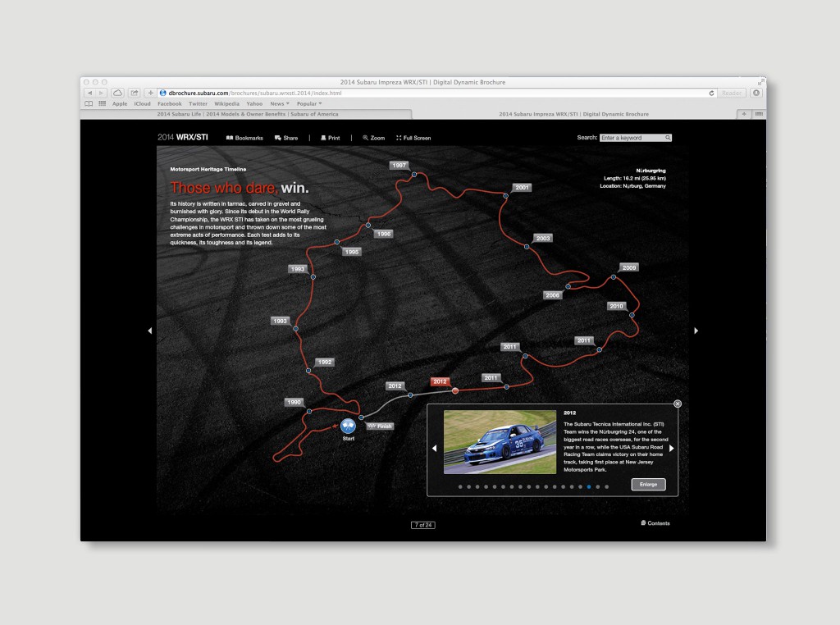Go to the next brochure page arrow

[696, 331]
